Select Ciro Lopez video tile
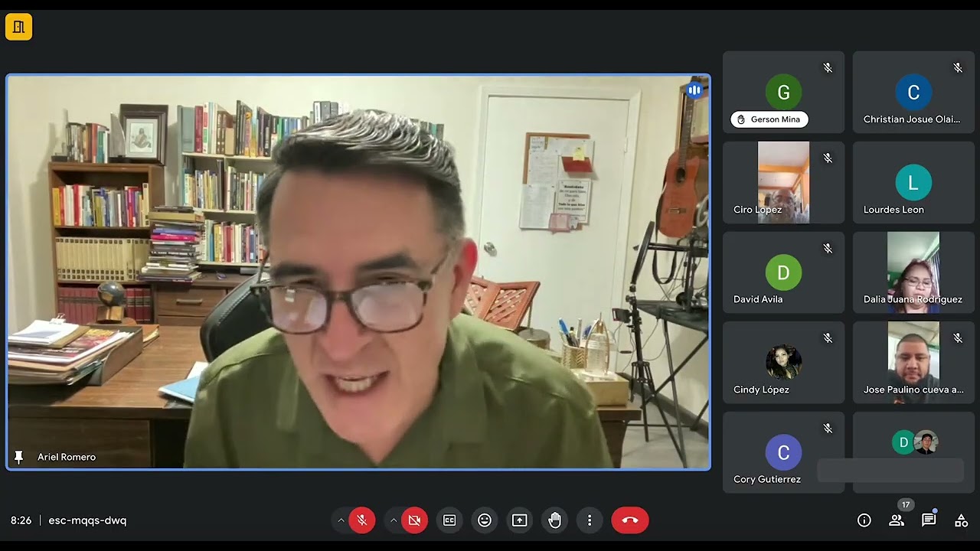Viewport: 980px width, 551px height. [784, 182]
